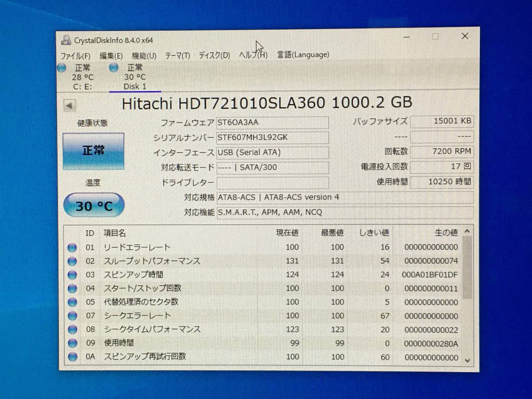Select the シークタイムパフォーマンス attribute name

152,329
